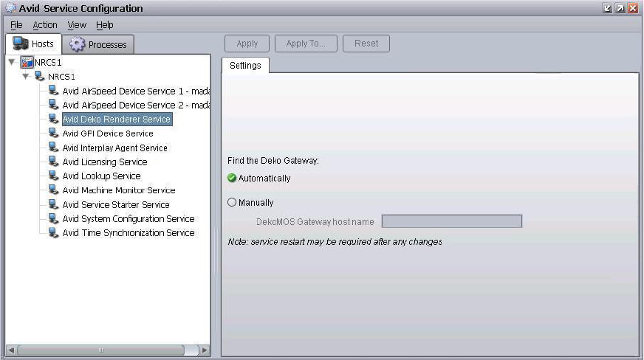Select the Settings tab
Image resolution: width=644 pixels, height=360 pixels.
click(x=245, y=66)
